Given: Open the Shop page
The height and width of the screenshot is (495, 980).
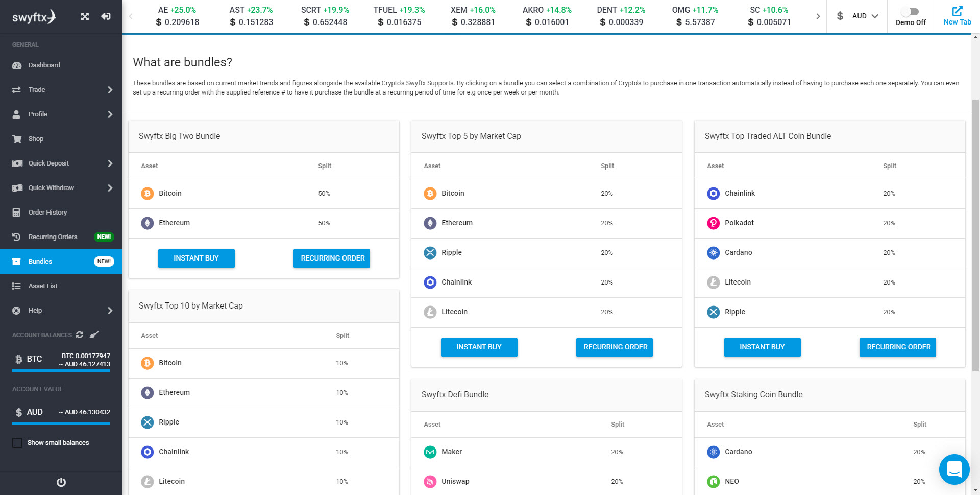Looking at the screenshot, I should pos(61,139).
